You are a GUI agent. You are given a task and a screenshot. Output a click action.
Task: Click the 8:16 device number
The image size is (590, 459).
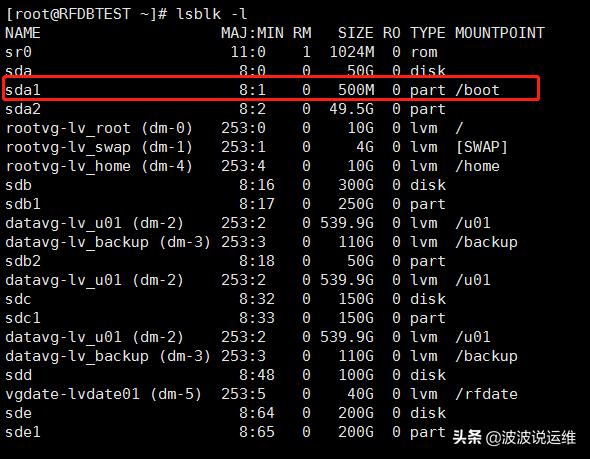(257, 185)
